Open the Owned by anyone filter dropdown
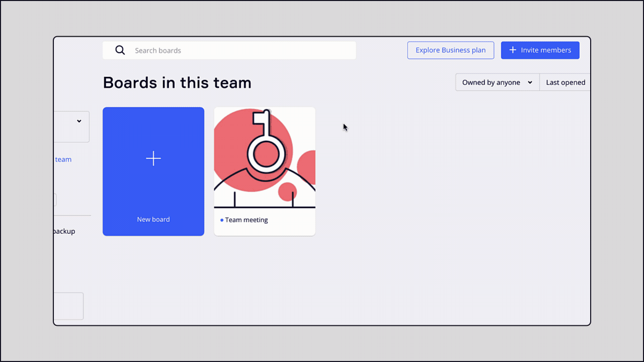The height and width of the screenshot is (362, 644). click(x=496, y=82)
